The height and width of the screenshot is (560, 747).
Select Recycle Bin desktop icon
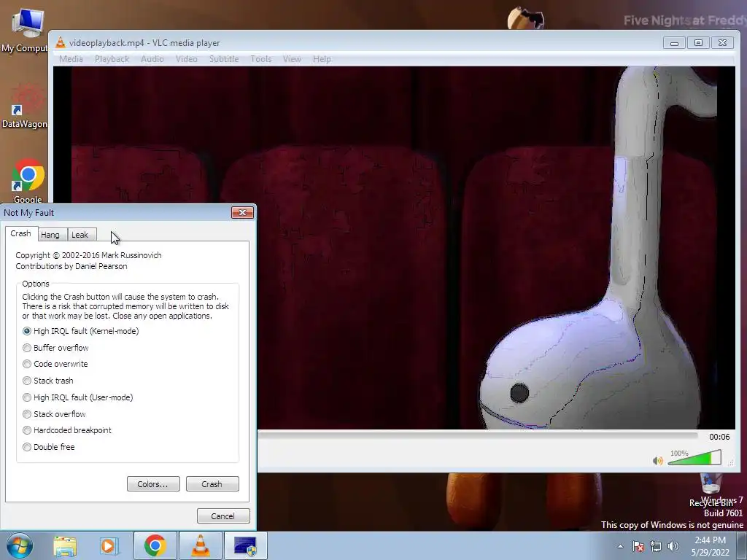[x=711, y=491]
